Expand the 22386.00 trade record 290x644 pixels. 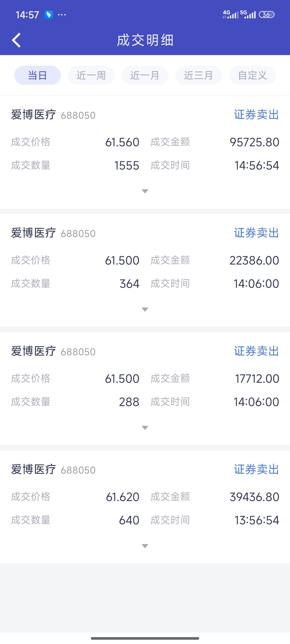pos(145,309)
